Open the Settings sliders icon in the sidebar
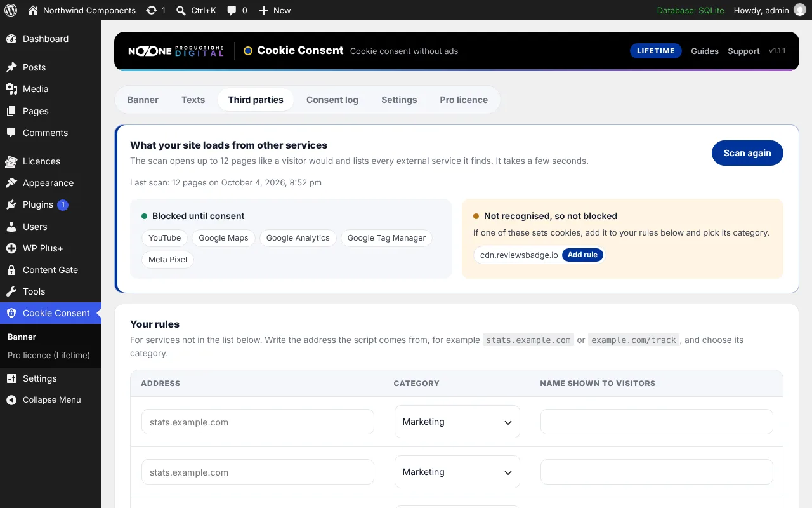 click(x=11, y=378)
